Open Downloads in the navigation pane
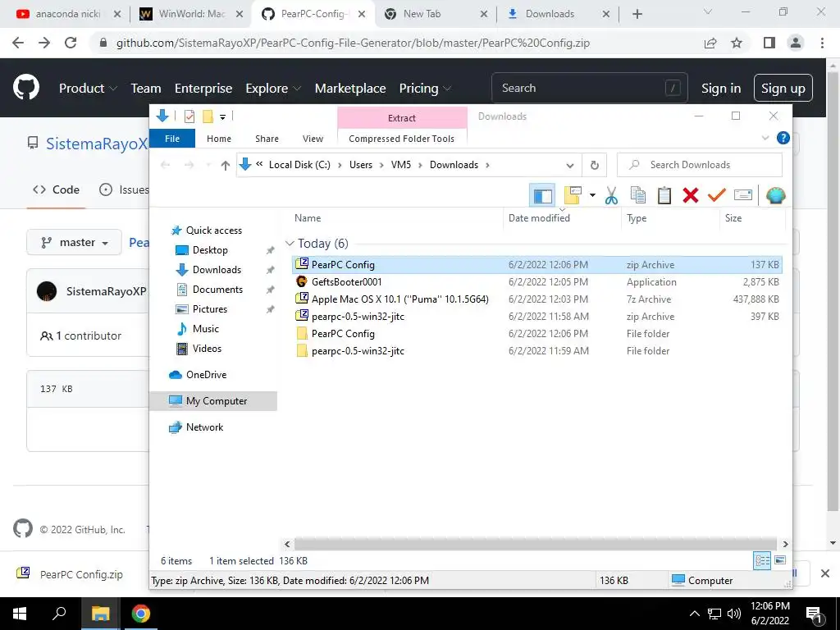 coord(217,270)
